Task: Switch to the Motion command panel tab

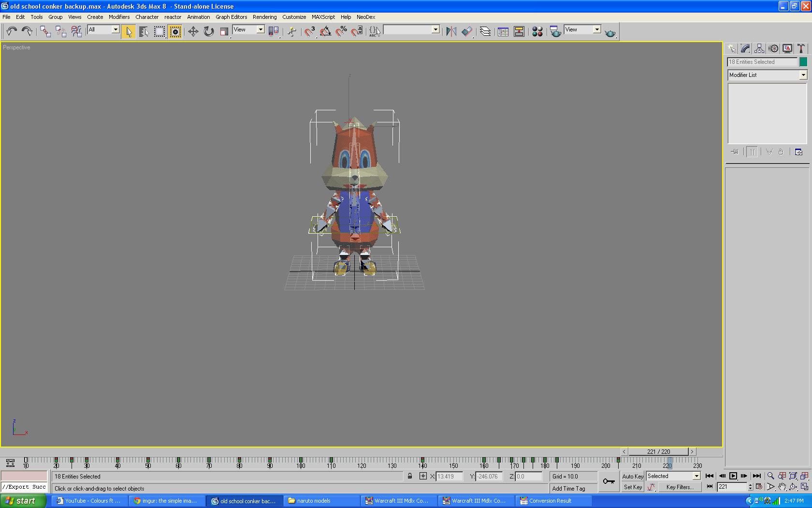Action: pos(773,48)
